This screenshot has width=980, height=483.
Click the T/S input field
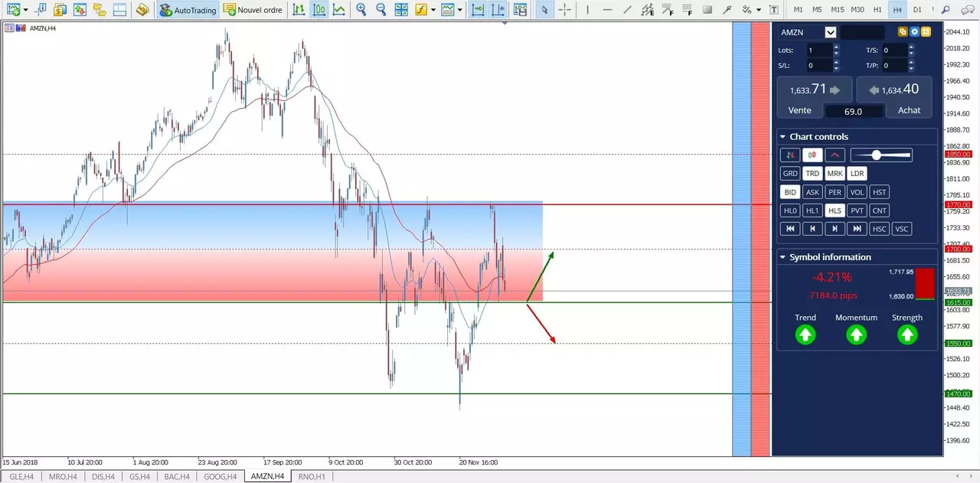tap(894, 50)
